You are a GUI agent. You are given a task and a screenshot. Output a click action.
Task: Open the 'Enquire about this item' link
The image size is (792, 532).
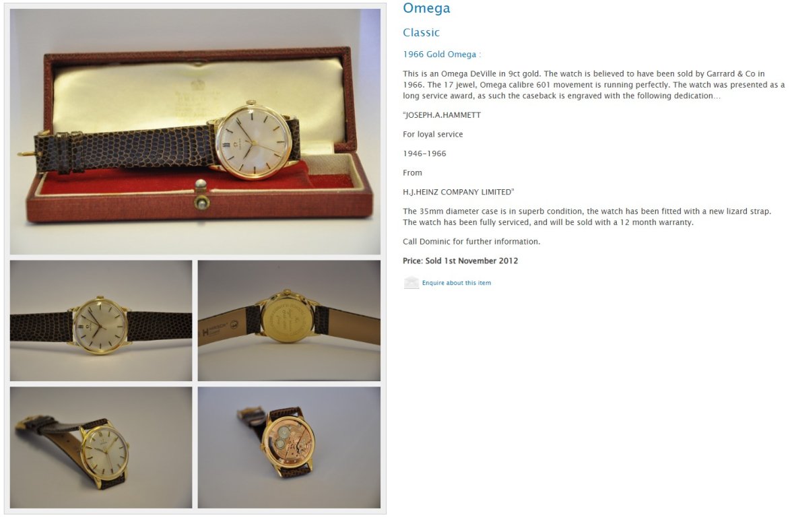click(x=456, y=283)
